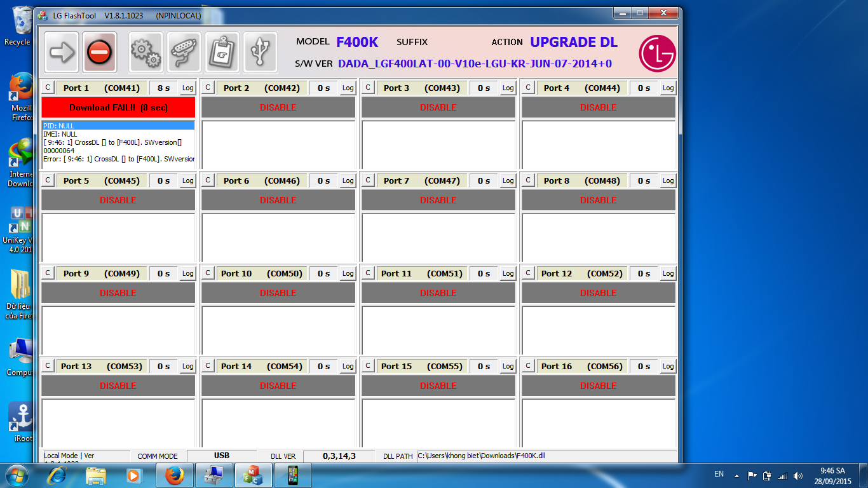The width and height of the screenshot is (868, 488).
Task: Launch iRoot from the desktop
Action: [21, 423]
